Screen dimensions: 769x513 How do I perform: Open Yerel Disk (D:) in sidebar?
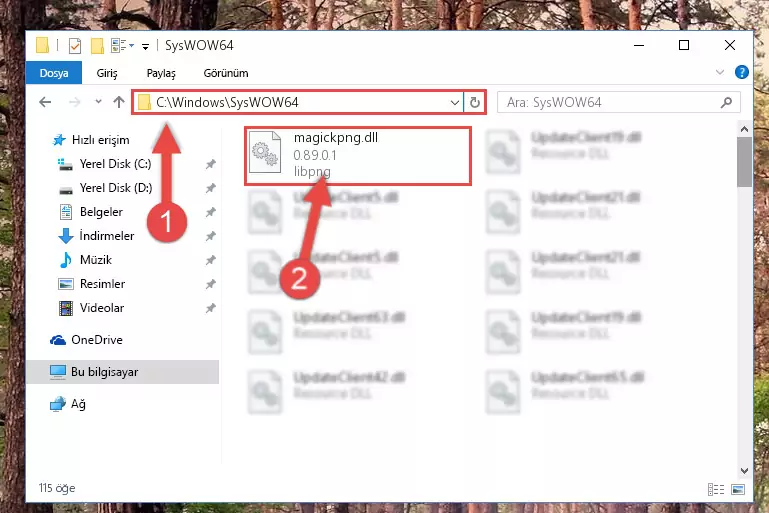(104, 188)
